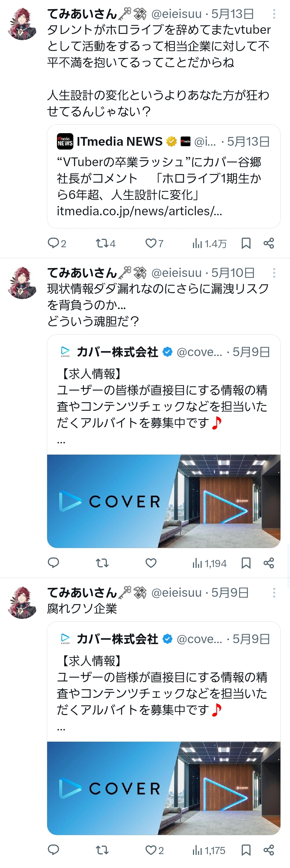Retweet the May 10 tweet

pyautogui.click(x=102, y=563)
